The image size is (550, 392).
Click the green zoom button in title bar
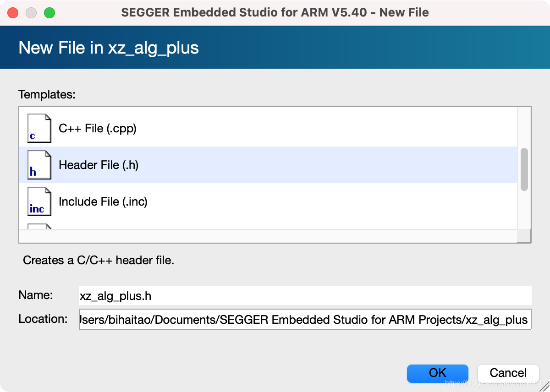49,12
